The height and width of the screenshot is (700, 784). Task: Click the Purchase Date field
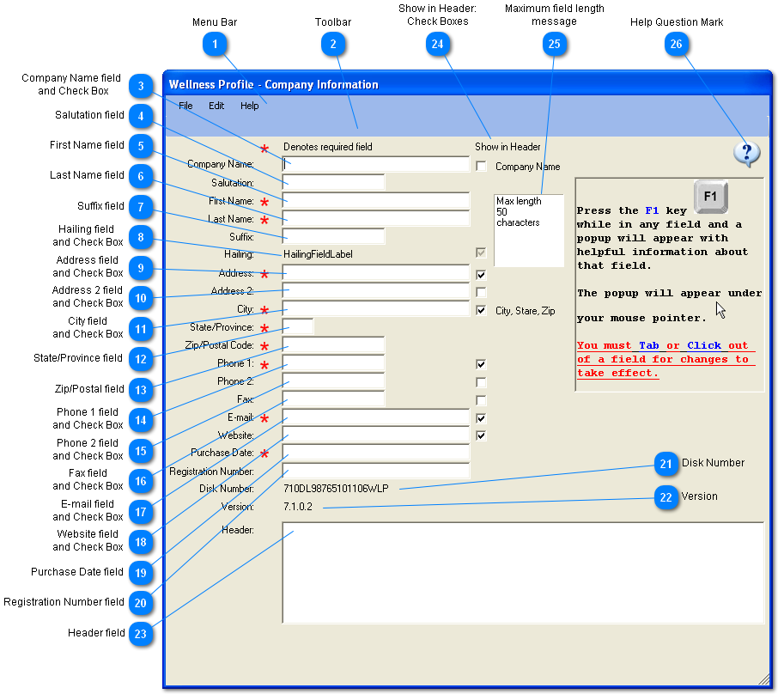tap(376, 453)
